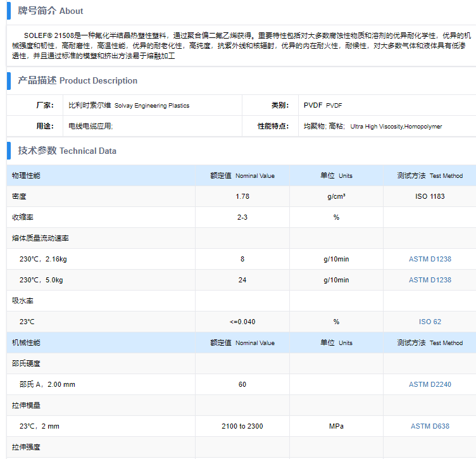Click the 机械性能 table header
476x459 pixels.
[26, 343]
